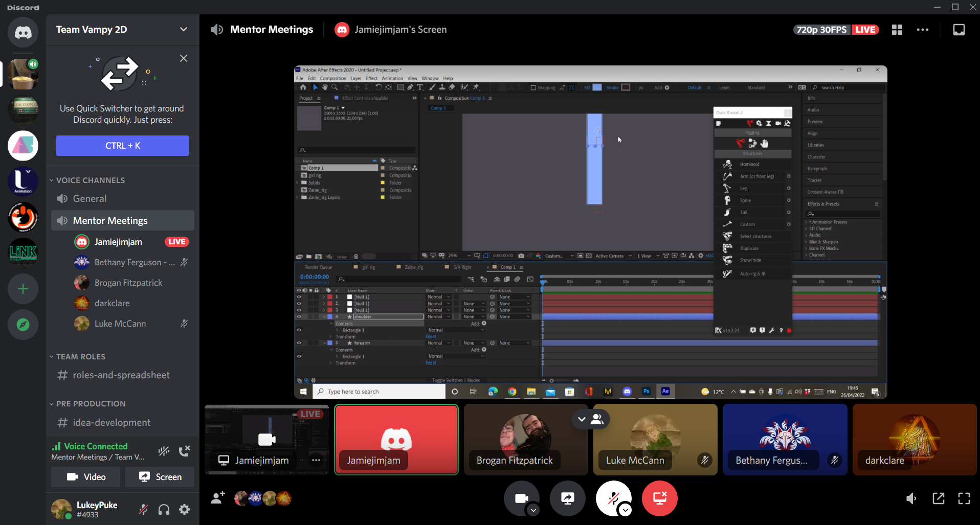Toggle the white mute microphone round button
Image resolution: width=980 pixels, height=525 pixels.
(x=613, y=498)
